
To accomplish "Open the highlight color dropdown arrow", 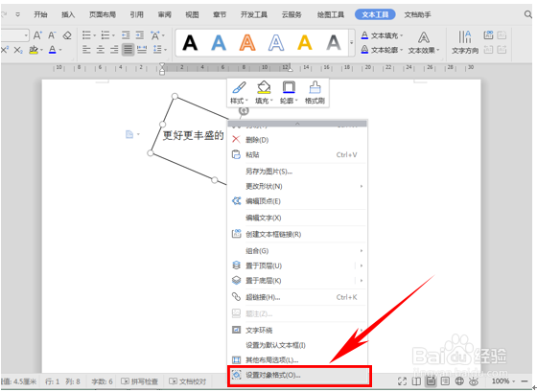I will [x=41, y=51].
